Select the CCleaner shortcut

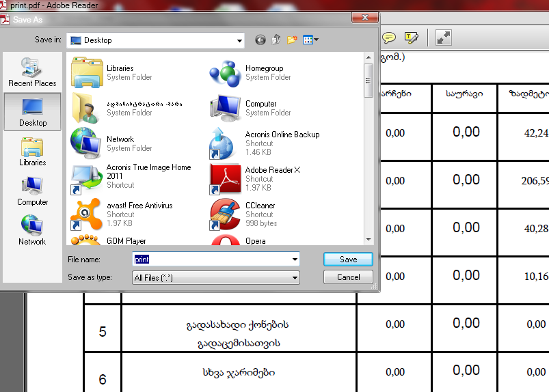coord(260,214)
